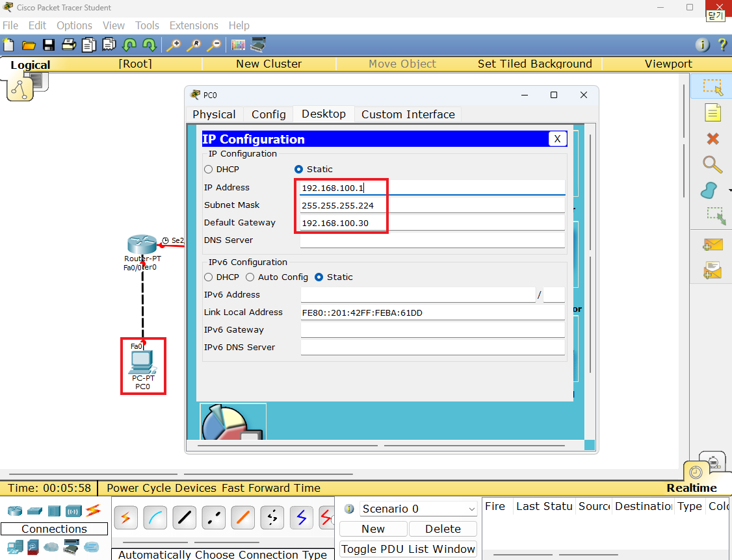Pick the Copper Cross-Over dashed cable

pyautogui.click(x=214, y=518)
